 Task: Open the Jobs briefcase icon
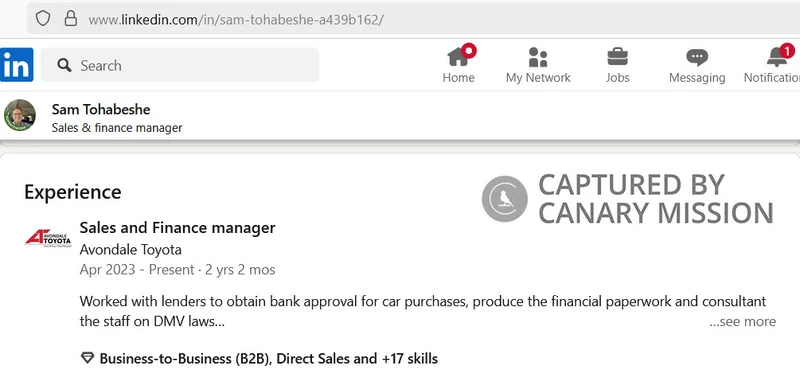617,57
